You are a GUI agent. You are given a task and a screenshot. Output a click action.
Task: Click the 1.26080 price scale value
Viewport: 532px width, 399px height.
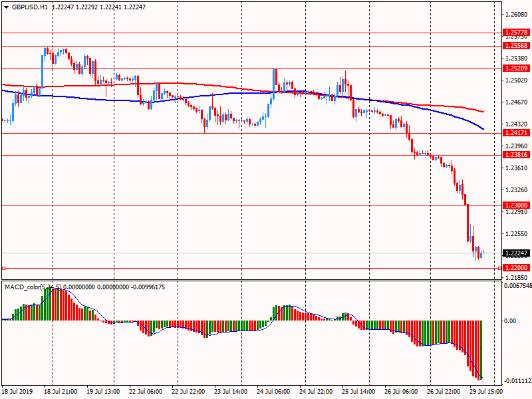[517, 15]
